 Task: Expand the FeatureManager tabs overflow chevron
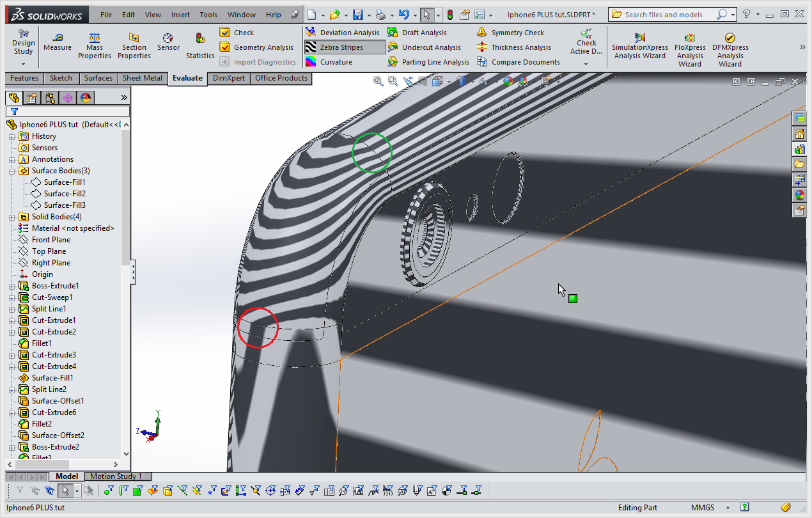click(124, 98)
